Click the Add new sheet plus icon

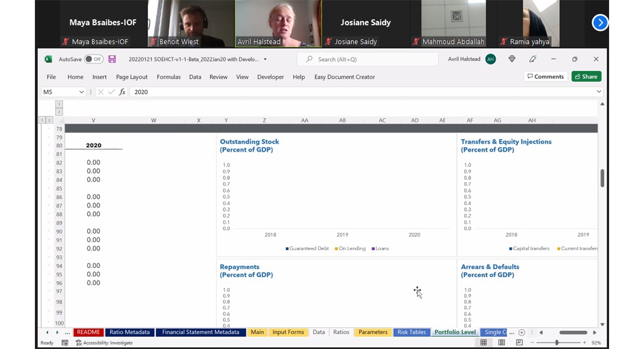522,332
